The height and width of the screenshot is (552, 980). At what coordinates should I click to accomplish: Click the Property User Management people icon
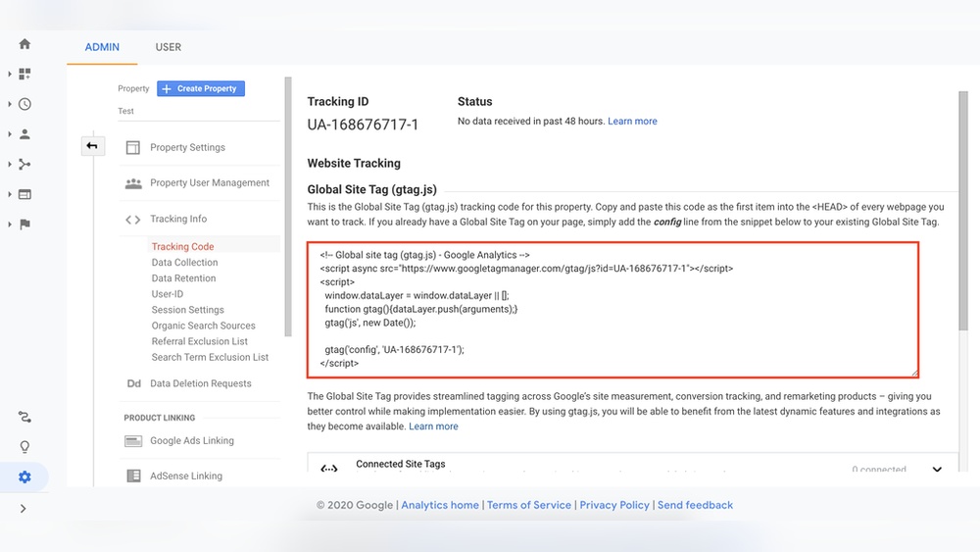click(133, 183)
